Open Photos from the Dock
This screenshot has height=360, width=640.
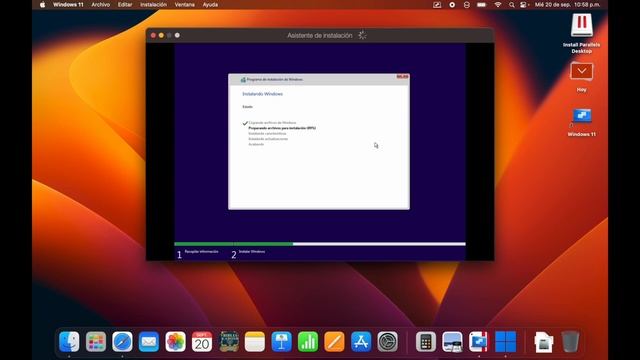[176, 341]
